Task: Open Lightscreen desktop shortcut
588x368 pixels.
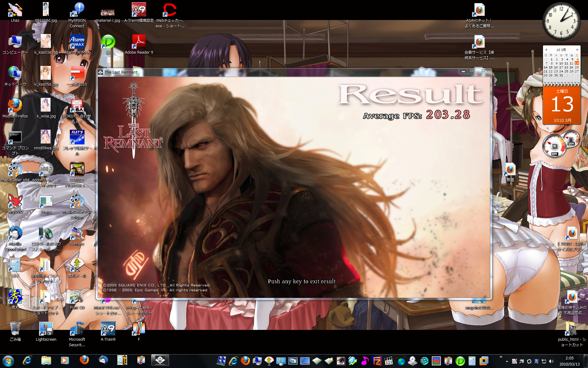Action: [x=46, y=329]
